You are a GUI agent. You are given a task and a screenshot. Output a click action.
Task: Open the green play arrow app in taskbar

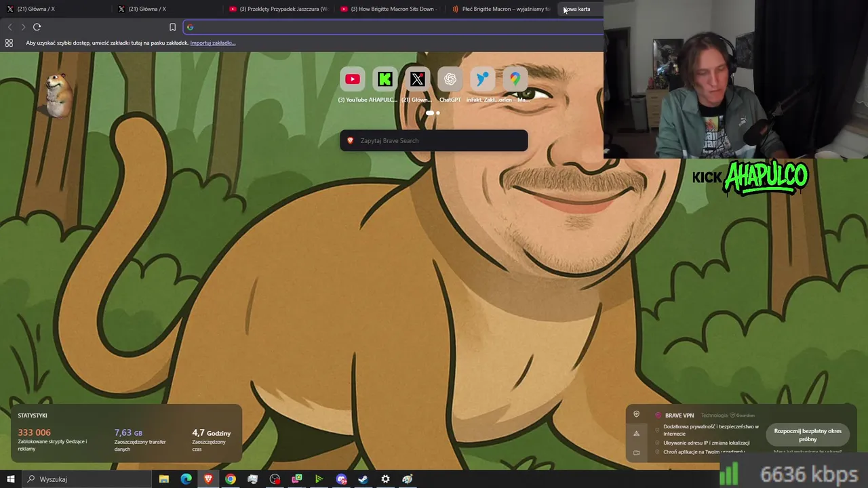pos(319,479)
